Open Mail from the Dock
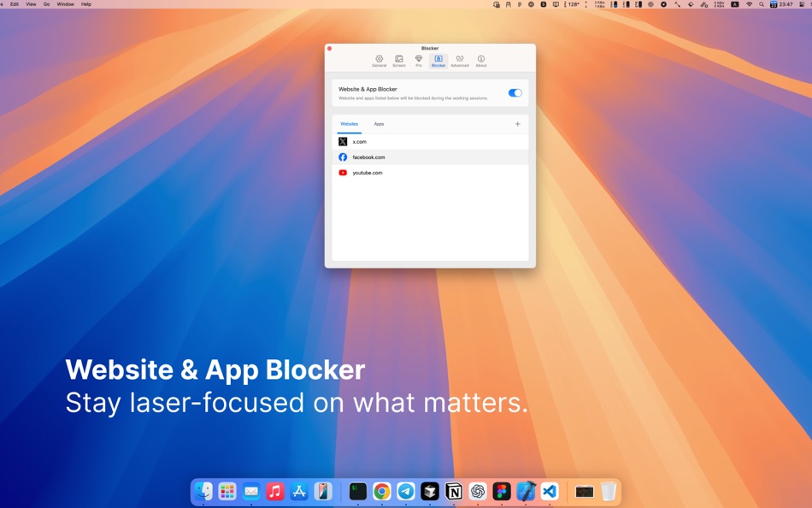 [x=251, y=491]
